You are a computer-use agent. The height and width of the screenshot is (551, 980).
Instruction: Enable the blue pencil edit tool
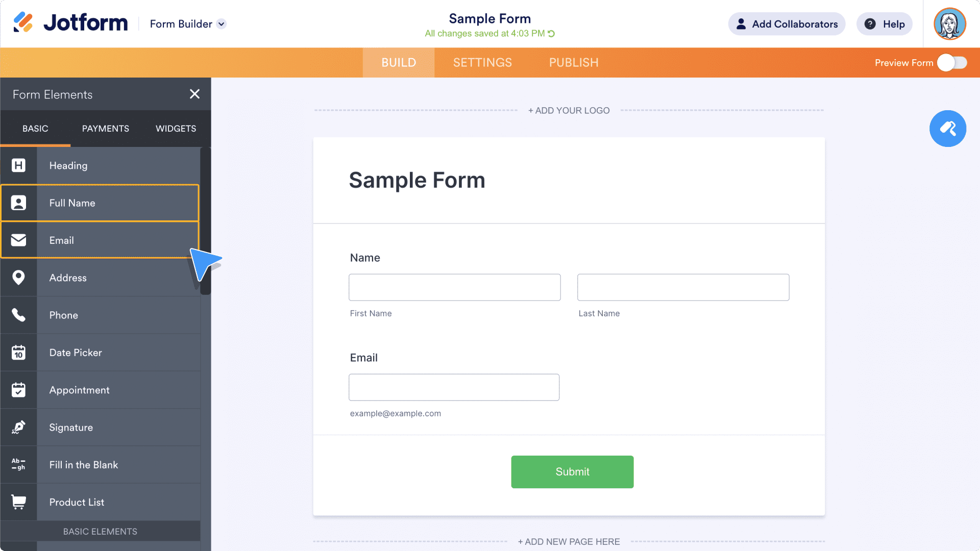(949, 129)
